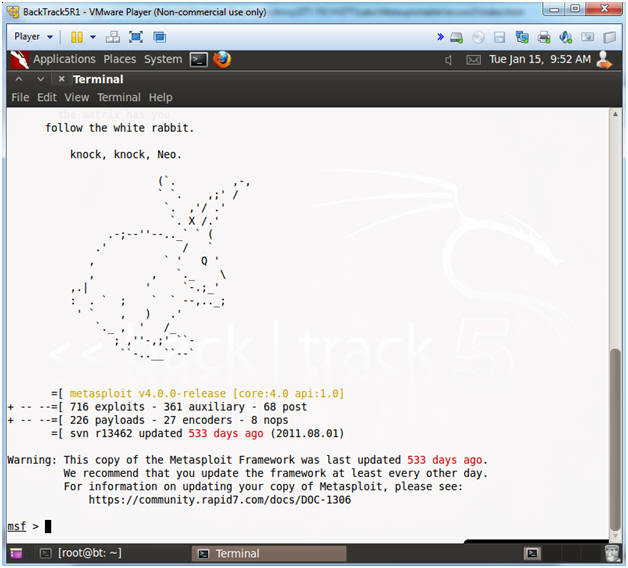Click 'metasploit v4.0.0-release' text
This screenshot has height=568, width=628.
pyautogui.click(x=148, y=393)
